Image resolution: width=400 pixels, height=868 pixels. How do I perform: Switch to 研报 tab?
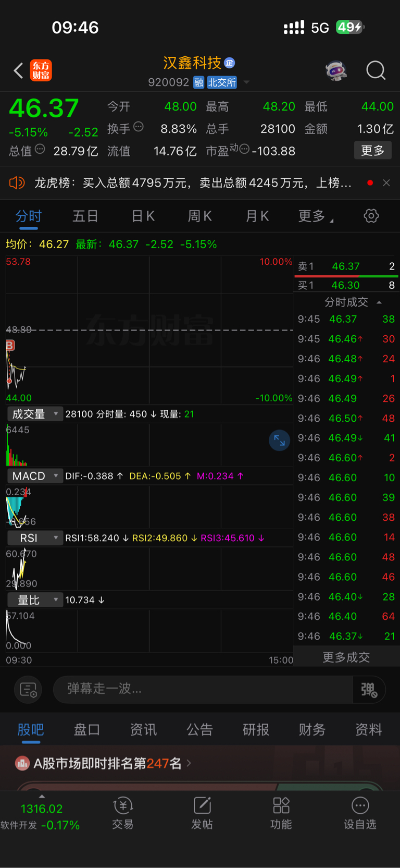point(256,729)
